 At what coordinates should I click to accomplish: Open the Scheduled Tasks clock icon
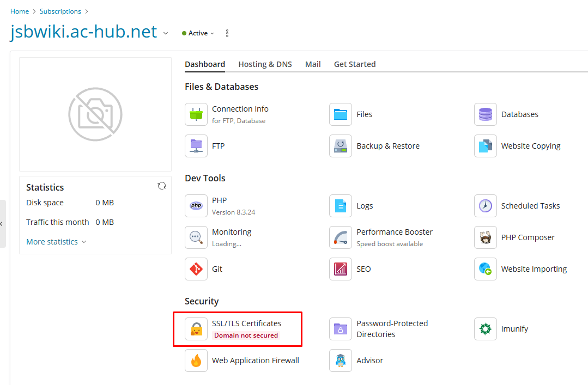pyautogui.click(x=485, y=206)
